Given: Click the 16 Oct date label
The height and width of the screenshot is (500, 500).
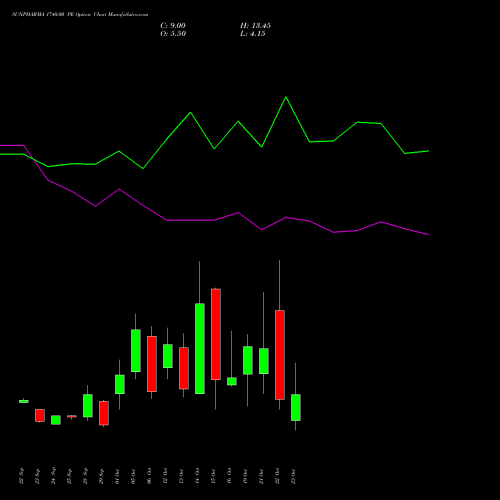Looking at the screenshot, I should tap(230, 476).
